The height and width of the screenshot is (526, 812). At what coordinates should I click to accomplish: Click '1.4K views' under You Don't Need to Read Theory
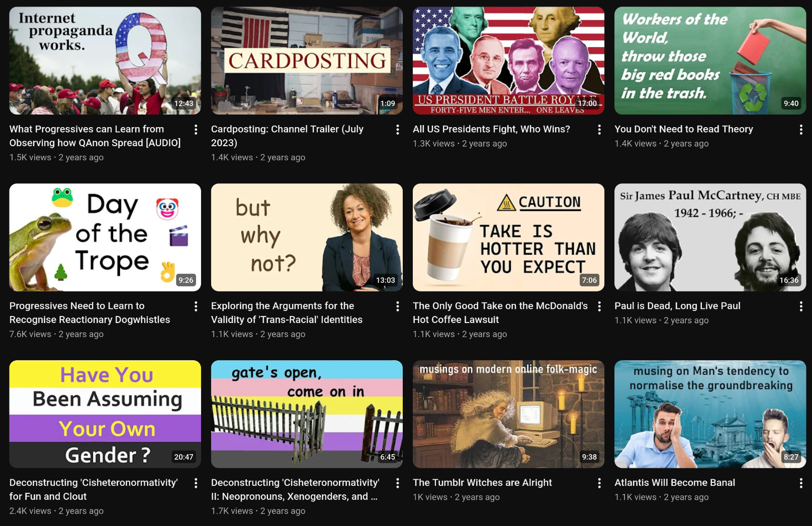[x=635, y=144]
